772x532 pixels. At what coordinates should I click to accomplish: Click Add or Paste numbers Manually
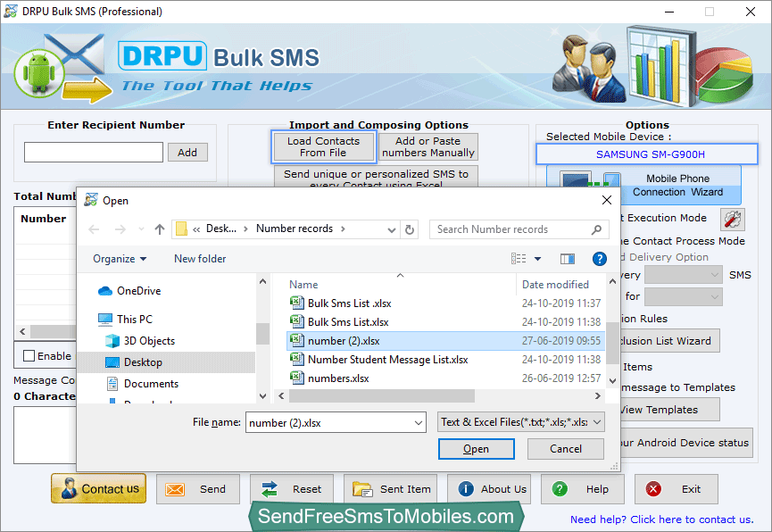click(428, 146)
